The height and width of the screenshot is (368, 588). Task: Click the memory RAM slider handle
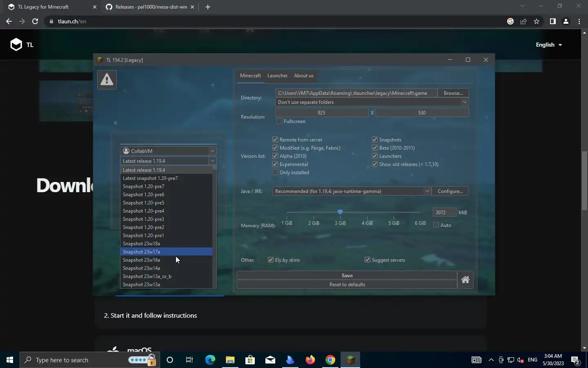340,212
